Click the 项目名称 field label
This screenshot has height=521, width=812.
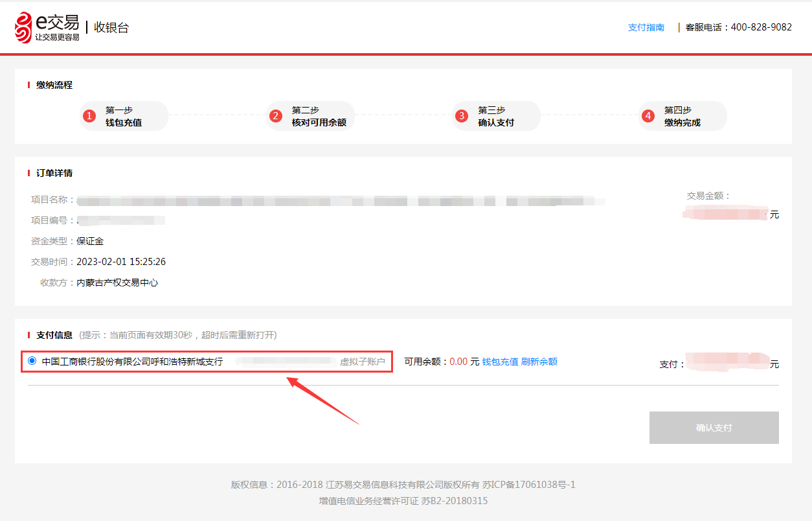pos(53,200)
